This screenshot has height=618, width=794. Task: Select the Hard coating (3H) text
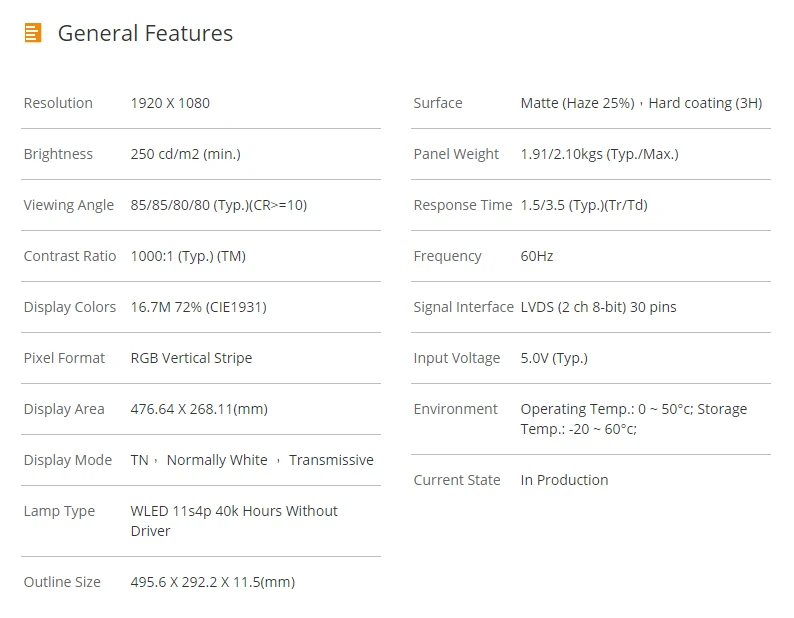[x=705, y=103]
